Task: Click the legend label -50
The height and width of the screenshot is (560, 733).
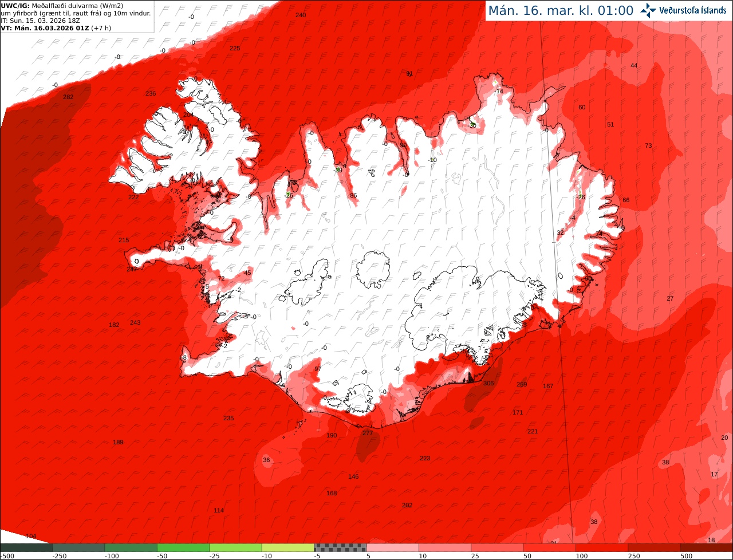Action: [162, 556]
